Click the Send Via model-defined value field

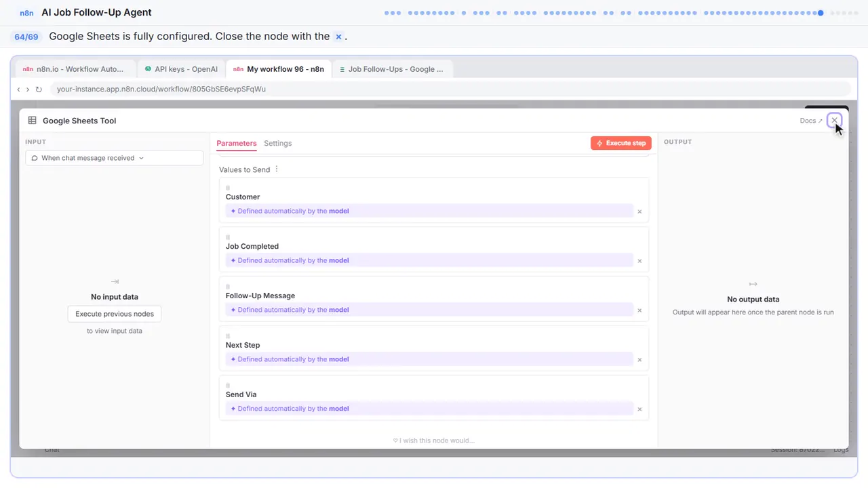coord(429,409)
